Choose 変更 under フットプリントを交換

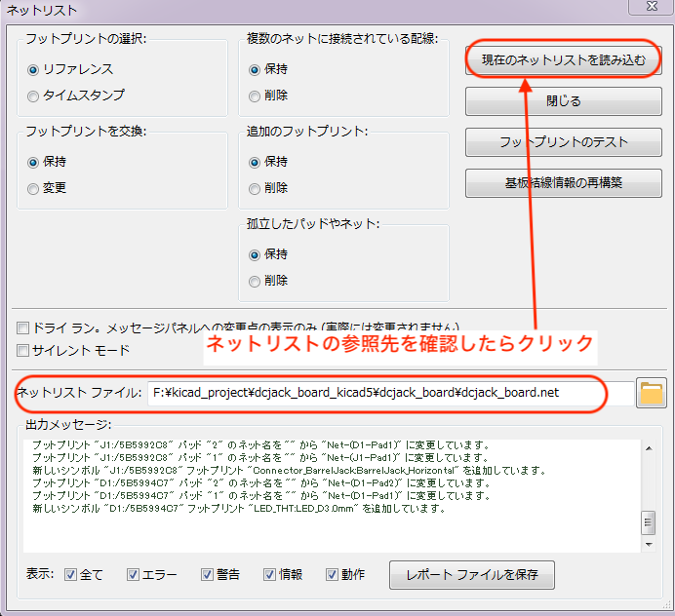33,188
